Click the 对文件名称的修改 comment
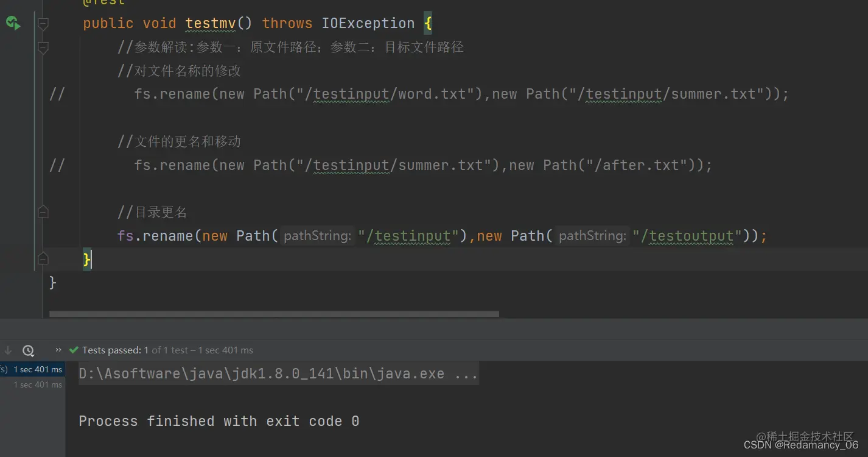 179,71
